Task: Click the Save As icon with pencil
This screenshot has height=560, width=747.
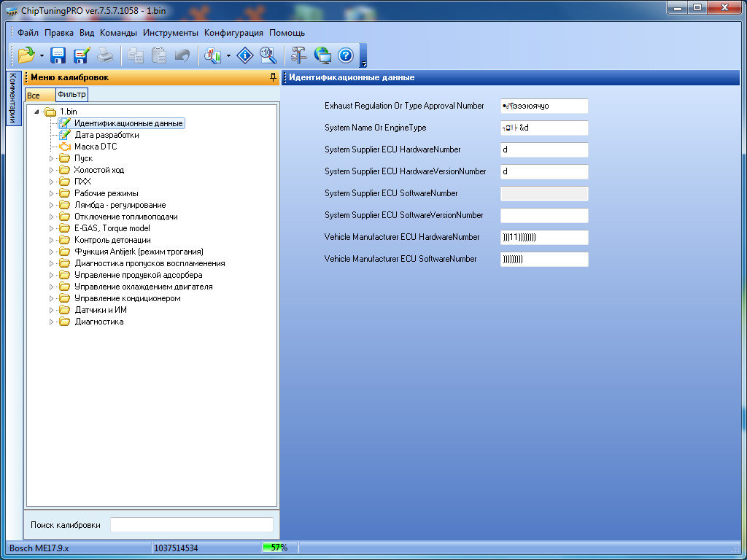Action: click(81, 55)
